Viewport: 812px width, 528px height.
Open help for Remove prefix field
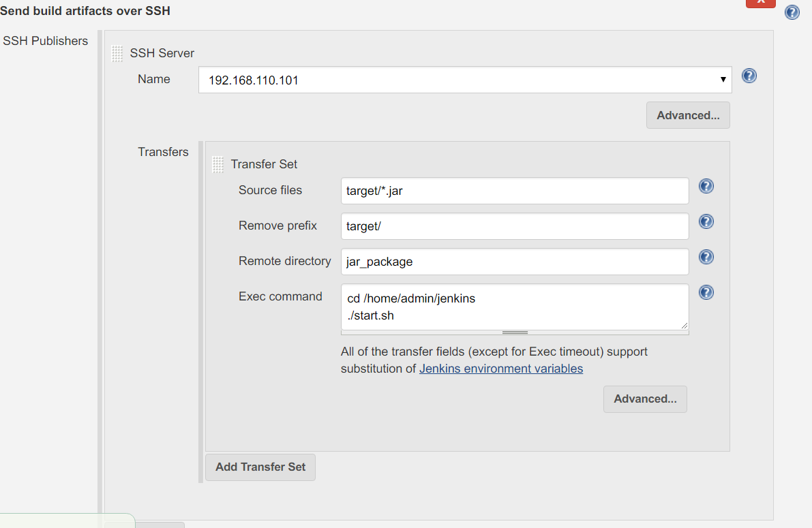(706, 221)
